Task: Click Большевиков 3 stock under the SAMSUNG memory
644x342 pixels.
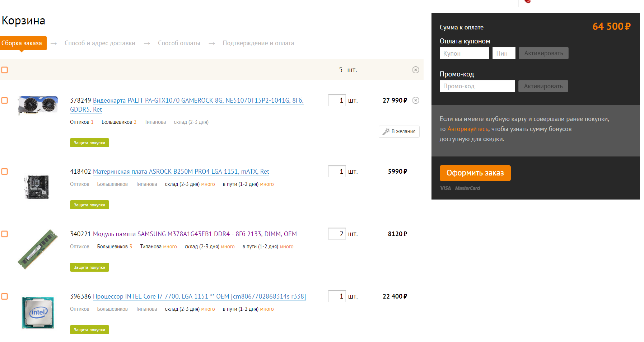Action: coord(115,247)
